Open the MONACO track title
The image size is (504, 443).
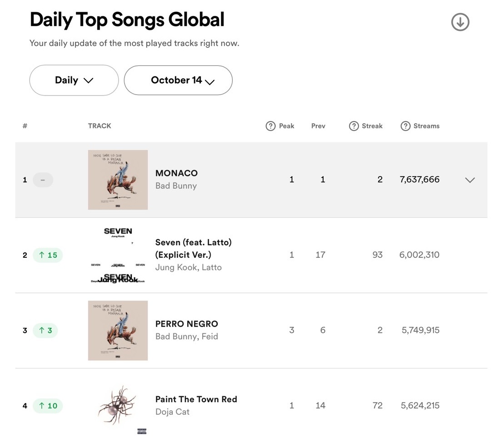(176, 173)
